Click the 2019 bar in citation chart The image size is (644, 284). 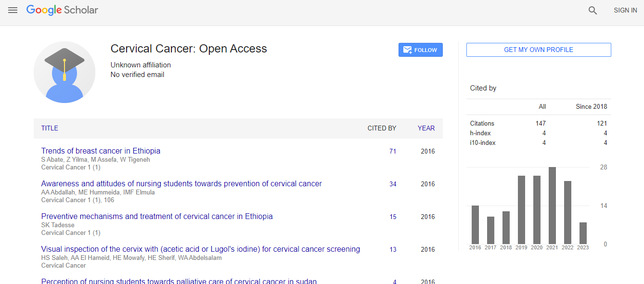521,210
